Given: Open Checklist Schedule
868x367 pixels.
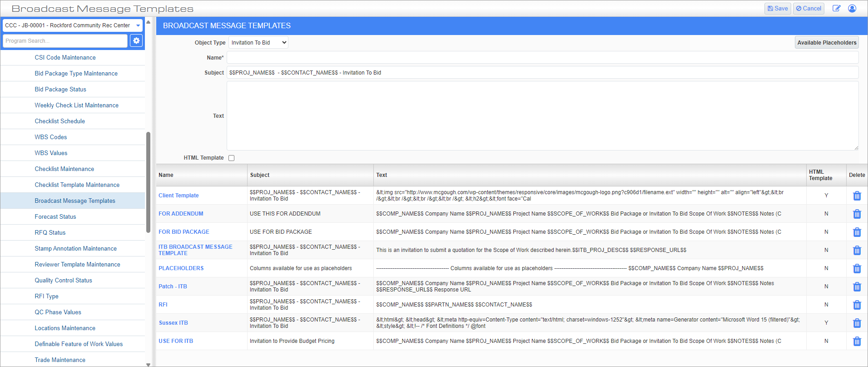Looking at the screenshot, I should pyautogui.click(x=60, y=121).
